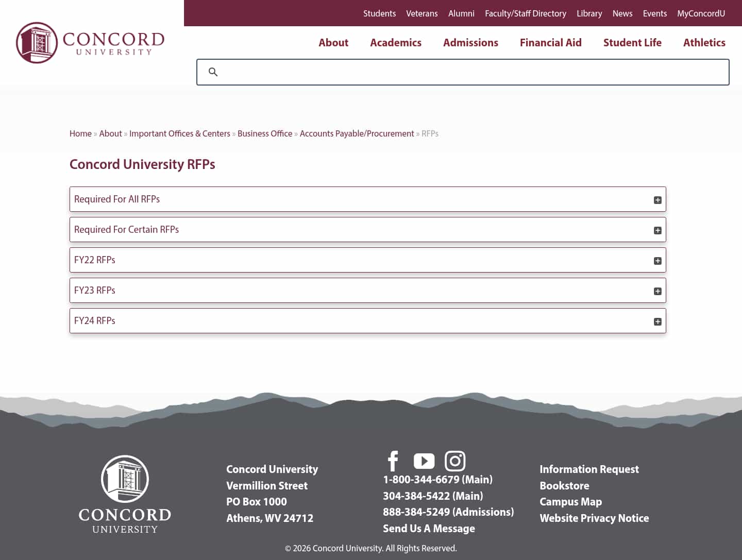The height and width of the screenshot is (560, 742).
Task: Select Athletics in the navigation
Action: click(x=704, y=42)
